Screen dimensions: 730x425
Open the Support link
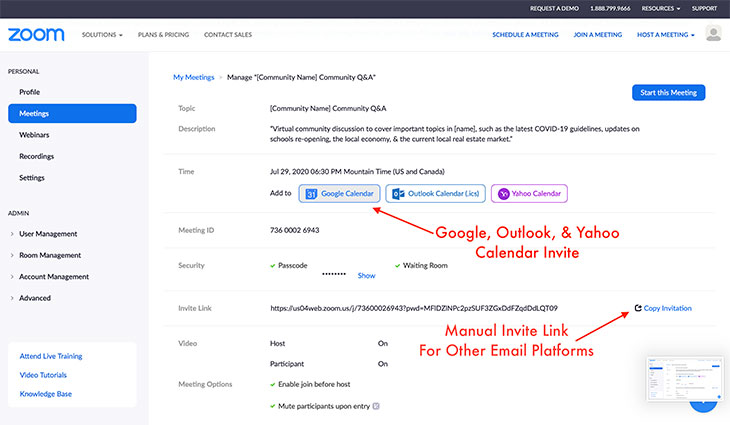point(704,8)
